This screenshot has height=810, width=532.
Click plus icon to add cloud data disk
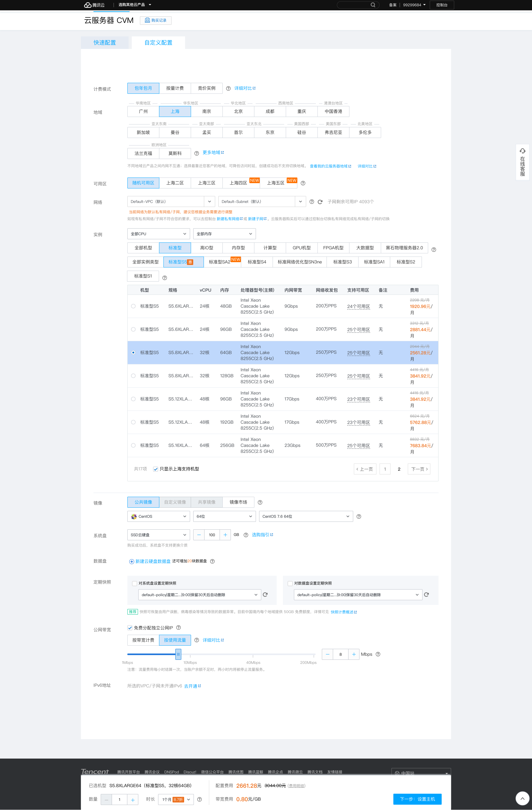tap(131, 561)
